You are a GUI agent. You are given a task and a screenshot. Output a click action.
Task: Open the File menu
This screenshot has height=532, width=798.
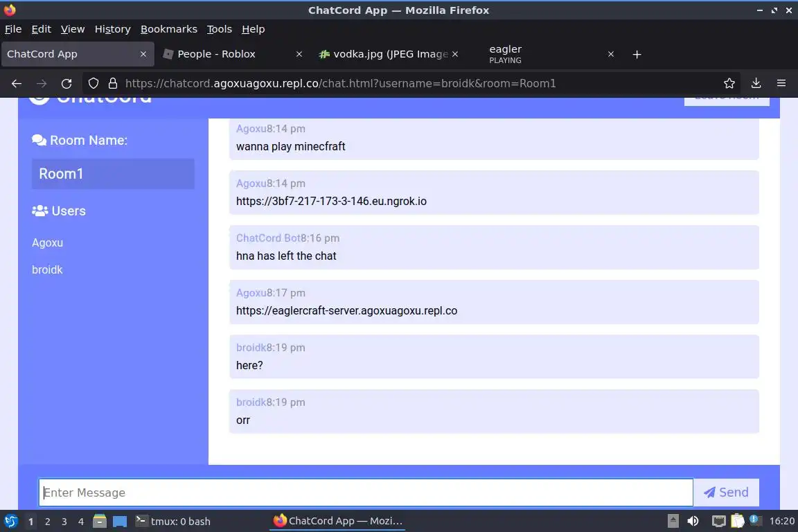click(x=13, y=29)
